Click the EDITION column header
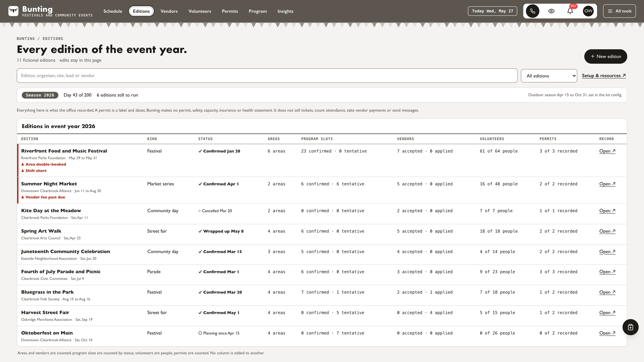 click(x=30, y=139)
